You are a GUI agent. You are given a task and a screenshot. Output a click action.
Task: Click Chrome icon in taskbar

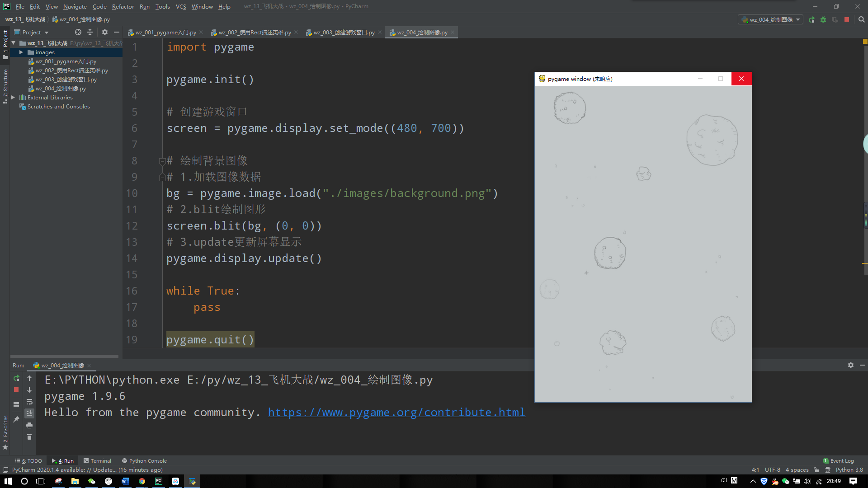[x=142, y=481]
